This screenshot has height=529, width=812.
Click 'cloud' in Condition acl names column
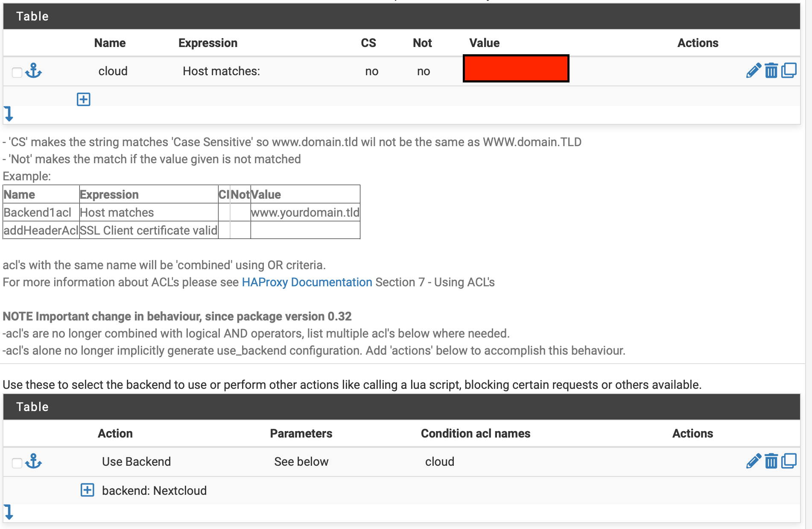[x=439, y=461]
